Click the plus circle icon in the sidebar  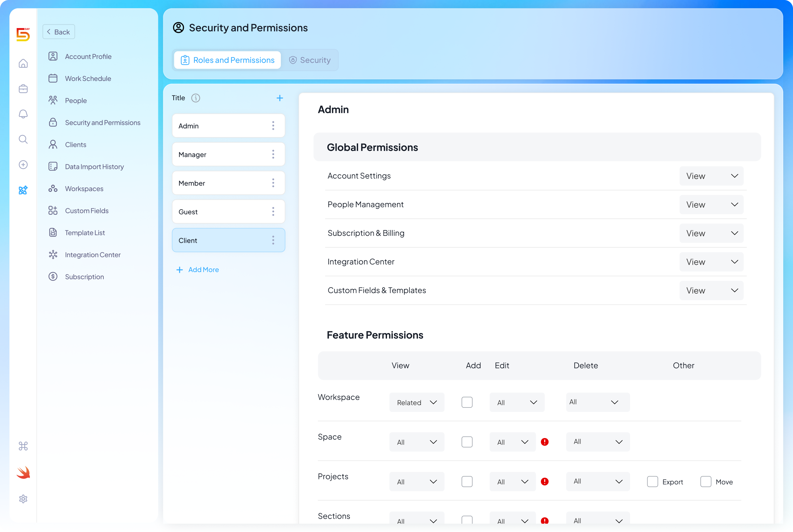click(x=23, y=165)
